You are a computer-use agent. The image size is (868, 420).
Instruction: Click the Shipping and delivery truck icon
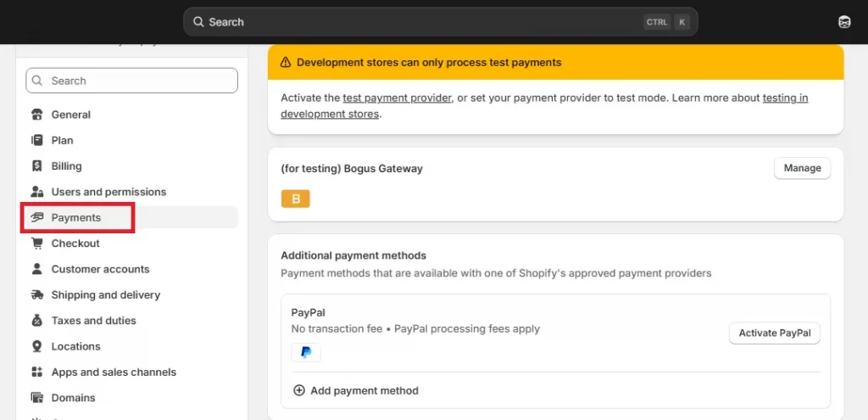[x=36, y=295]
